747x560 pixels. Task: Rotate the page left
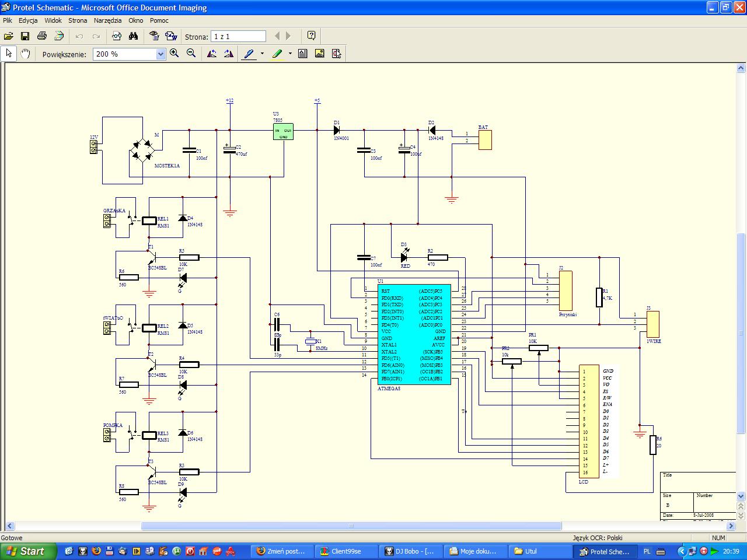212,54
